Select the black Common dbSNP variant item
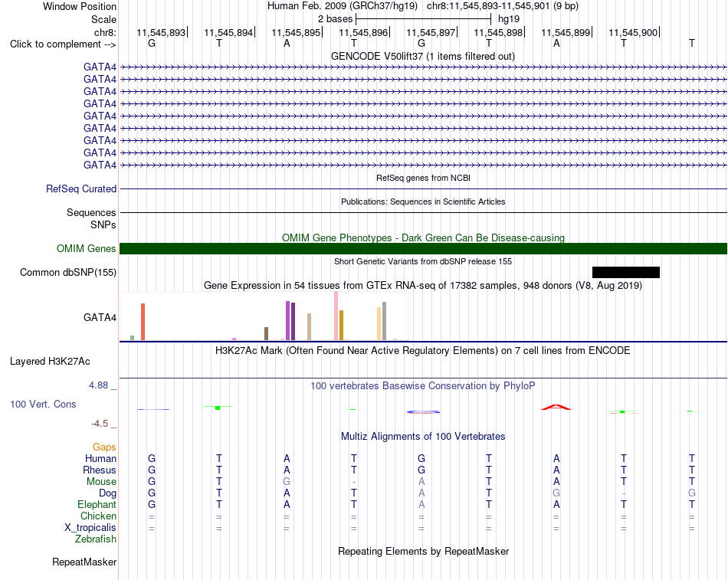 (x=626, y=272)
